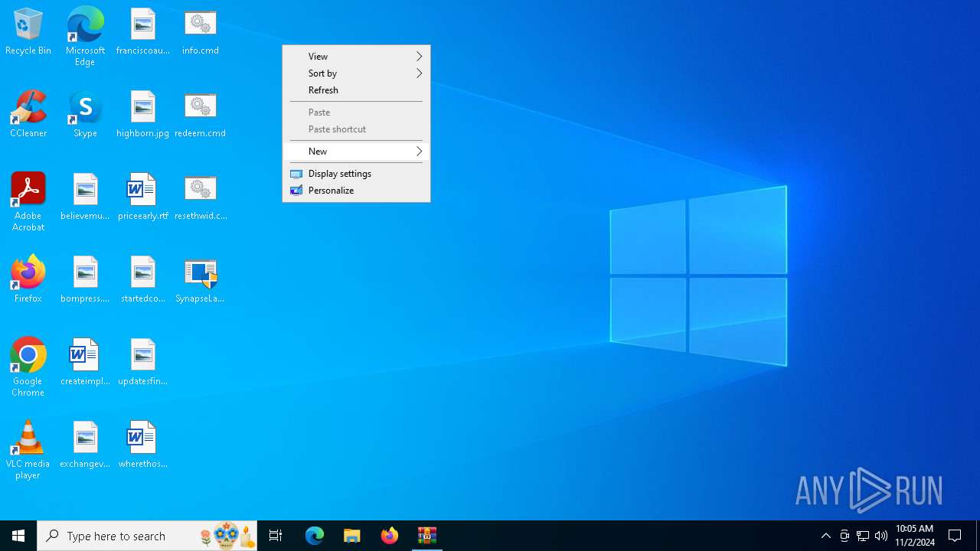Click the Meet Now tray icon
The image size is (980, 551).
(844, 536)
